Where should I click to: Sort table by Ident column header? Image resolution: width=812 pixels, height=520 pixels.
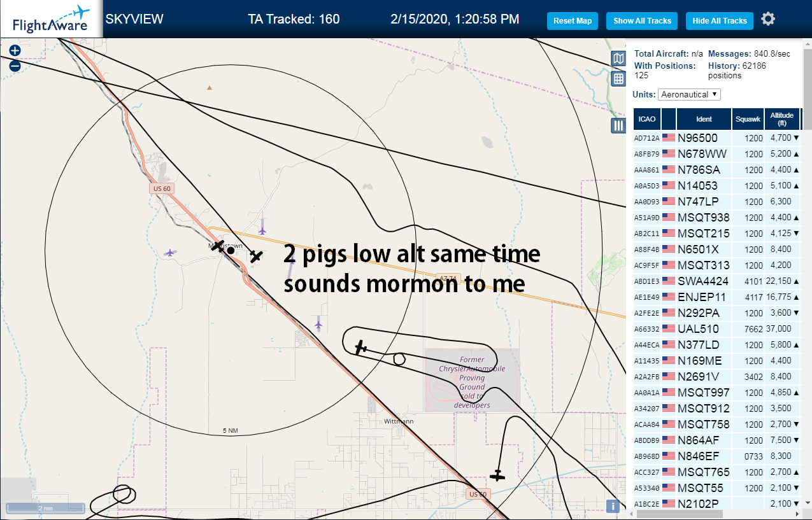click(704, 119)
